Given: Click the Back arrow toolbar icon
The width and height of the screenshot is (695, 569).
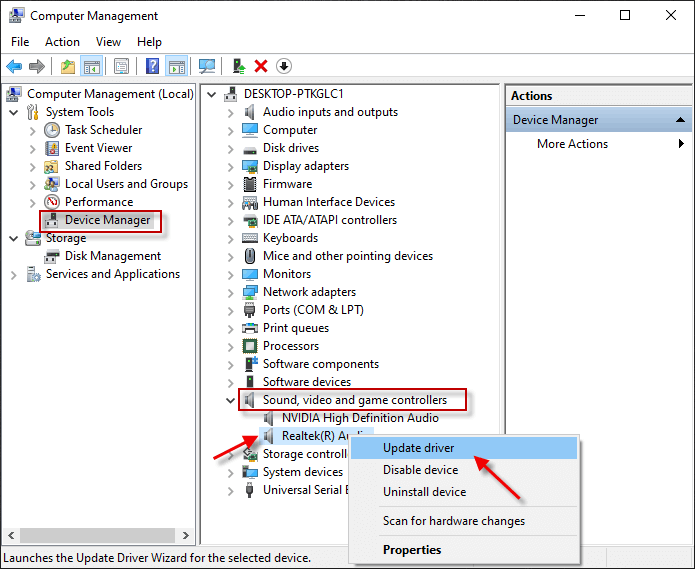Looking at the screenshot, I should (14, 66).
